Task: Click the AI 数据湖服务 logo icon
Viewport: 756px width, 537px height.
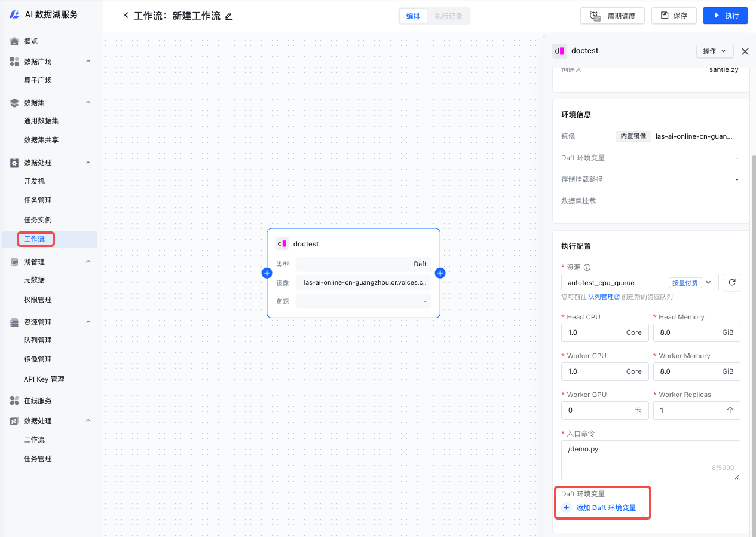Action: coord(14,14)
